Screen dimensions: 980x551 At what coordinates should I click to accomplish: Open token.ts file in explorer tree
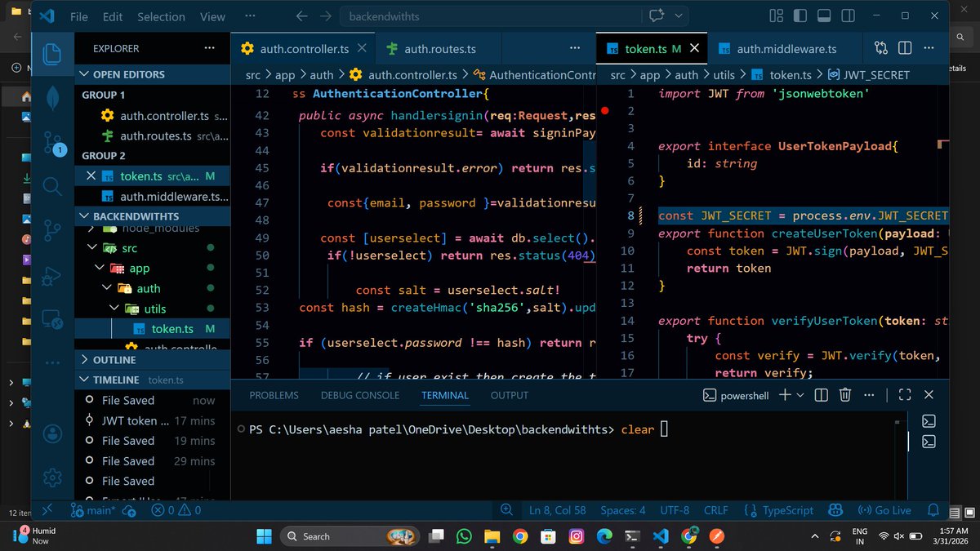click(172, 329)
